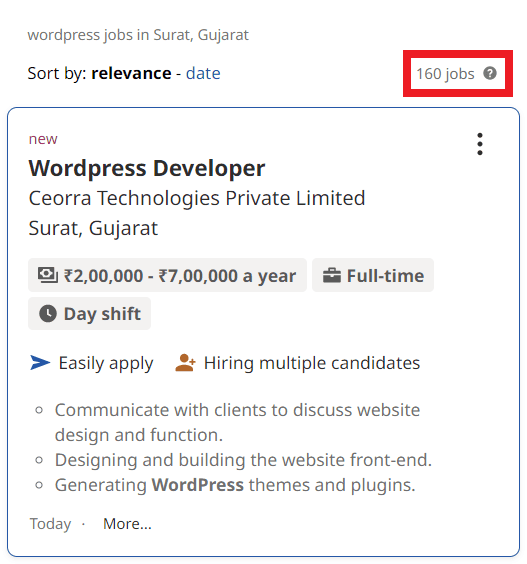527x564 pixels.
Task: Click the salary banknote icon
Action: pos(47,275)
